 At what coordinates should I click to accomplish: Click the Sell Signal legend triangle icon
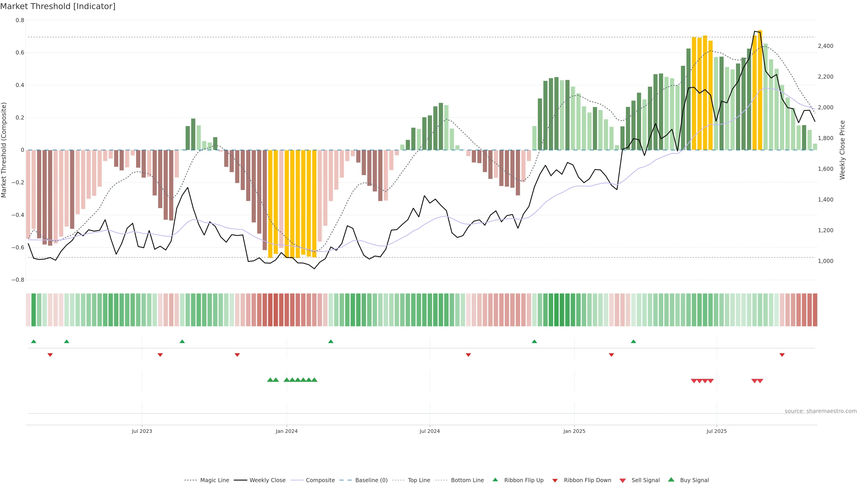click(x=622, y=480)
